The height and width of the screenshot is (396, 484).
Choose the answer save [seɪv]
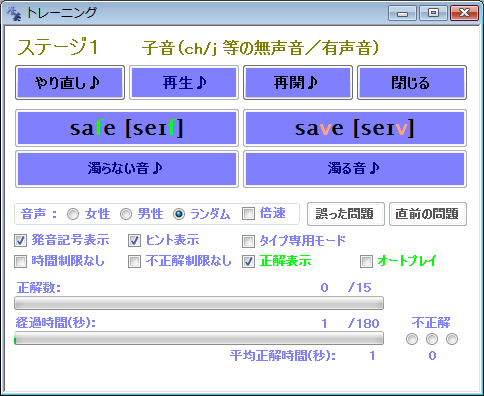[x=355, y=128]
